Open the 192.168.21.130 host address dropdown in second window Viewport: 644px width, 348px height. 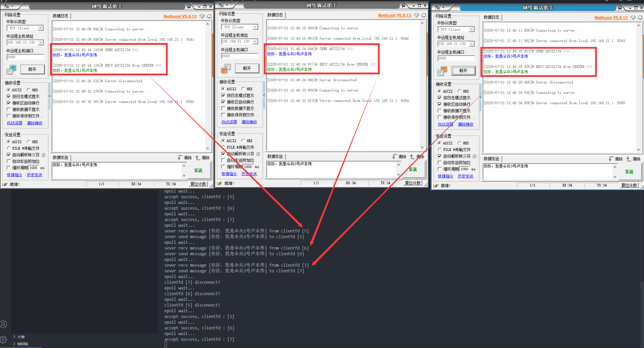[255, 41]
